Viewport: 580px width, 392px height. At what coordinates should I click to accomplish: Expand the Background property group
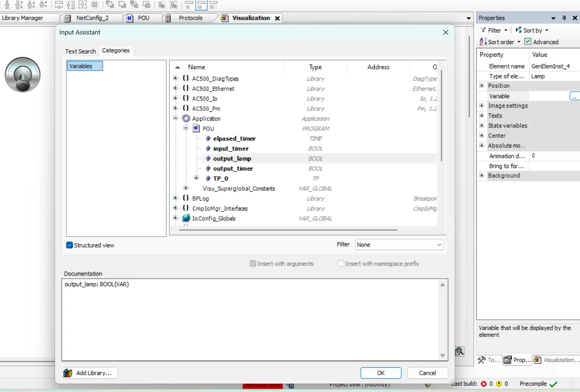[x=482, y=175]
